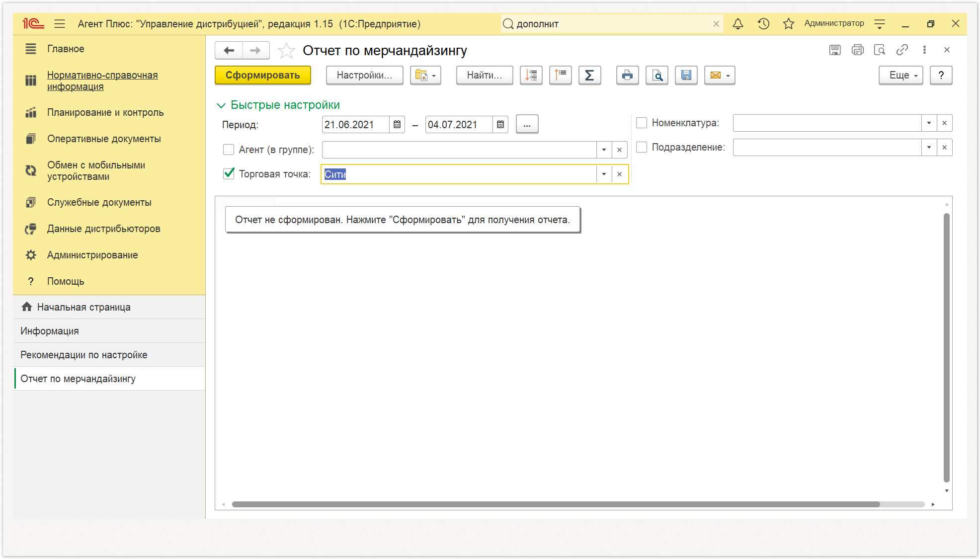
Task: Open the Планирование и контроль section
Action: tap(105, 112)
